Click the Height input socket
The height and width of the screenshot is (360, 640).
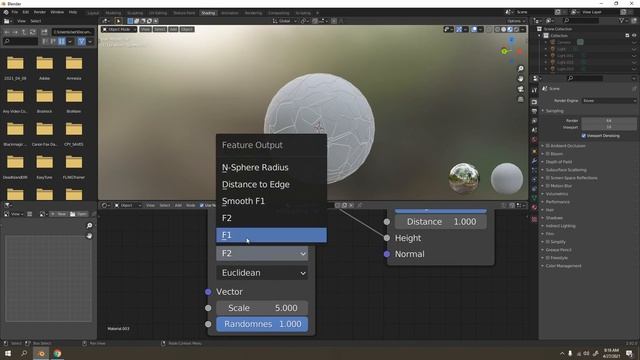click(x=387, y=238)
